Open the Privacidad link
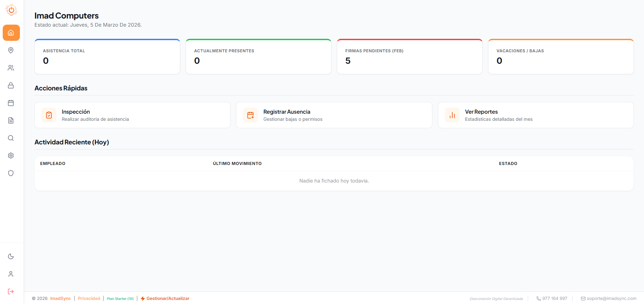This screenshot has height=305, width=644. pos(89,298)
